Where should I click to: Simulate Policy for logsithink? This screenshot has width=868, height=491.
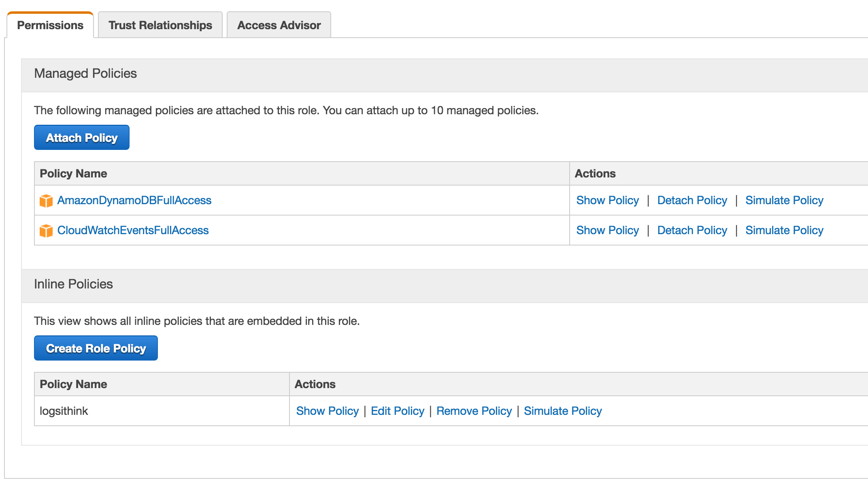coord(563,411)
